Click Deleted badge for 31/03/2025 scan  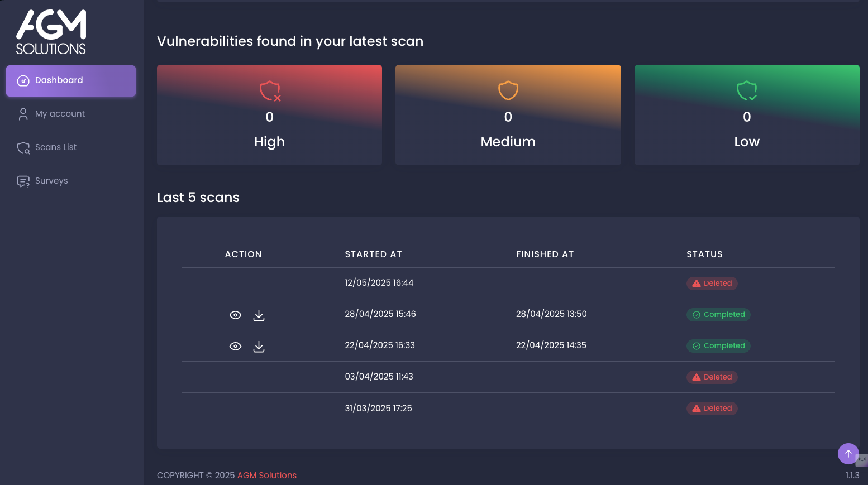point(712,409)
